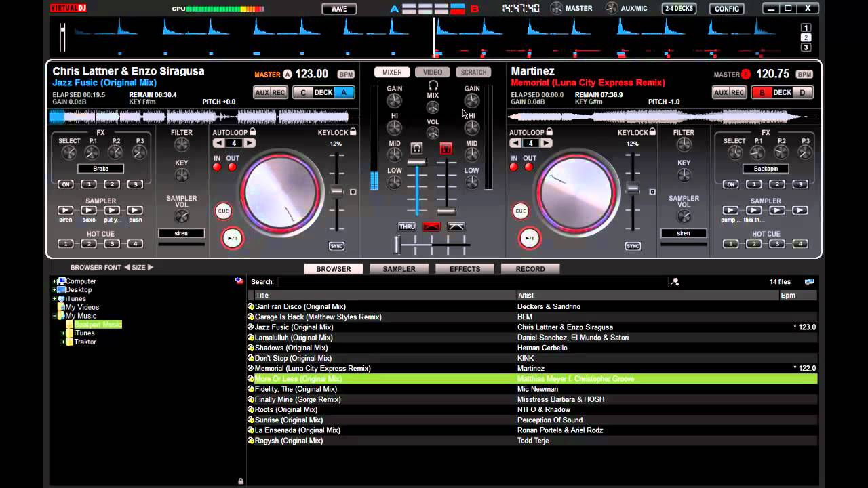Viewport: 868px width, 488px height.
Task: Click the CUE button on the right deck
Action: 520,211
